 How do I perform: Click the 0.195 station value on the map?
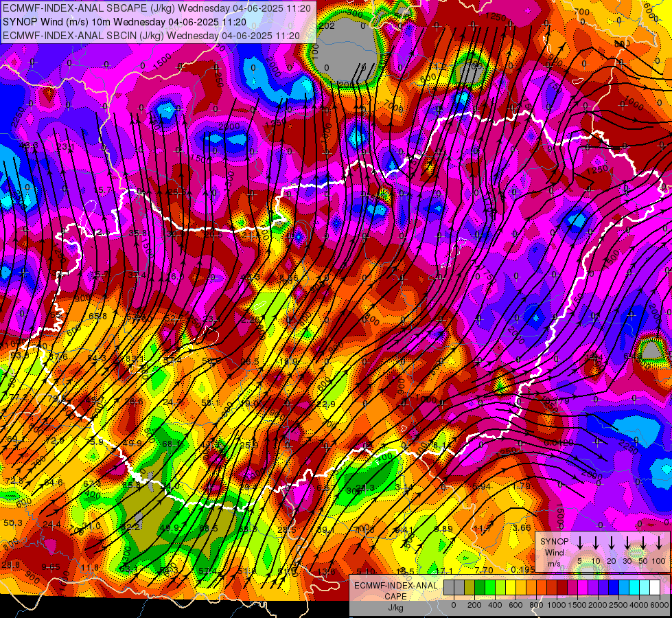click(522, 569)
